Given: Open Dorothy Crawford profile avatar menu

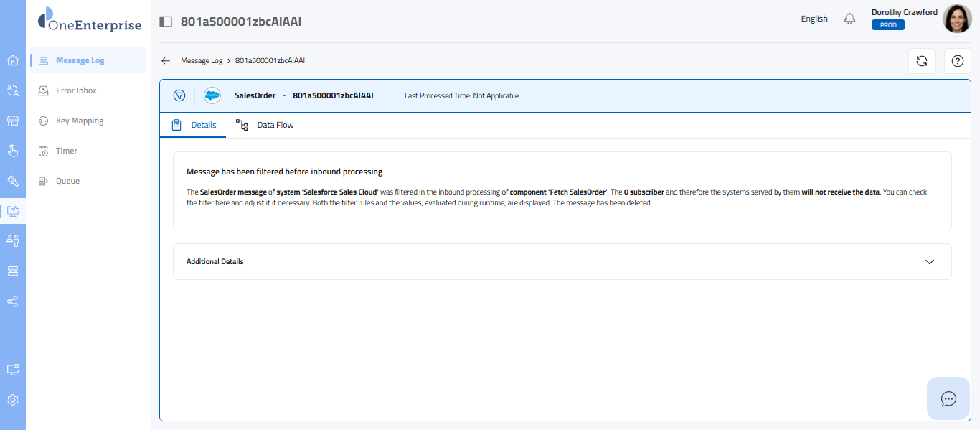Looking at the screenshot, I should click(x=957, y=19).
